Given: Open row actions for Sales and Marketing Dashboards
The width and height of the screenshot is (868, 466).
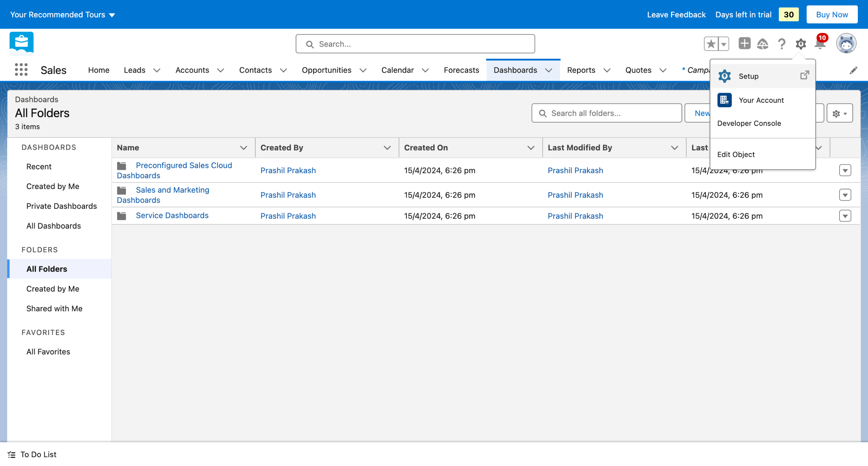Looking at the screenshot, I should coord(845,195).
